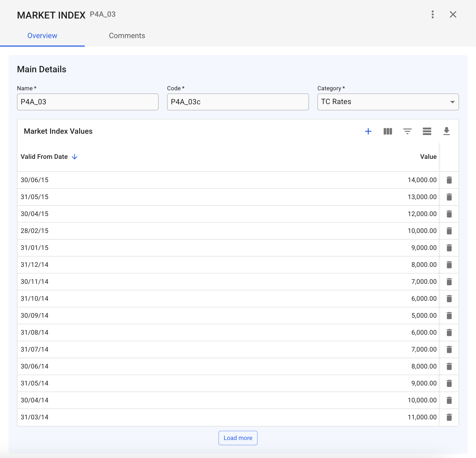476x458 pixels.
Task: Open the filter icon in table toolbar
Action: point(407,131)
